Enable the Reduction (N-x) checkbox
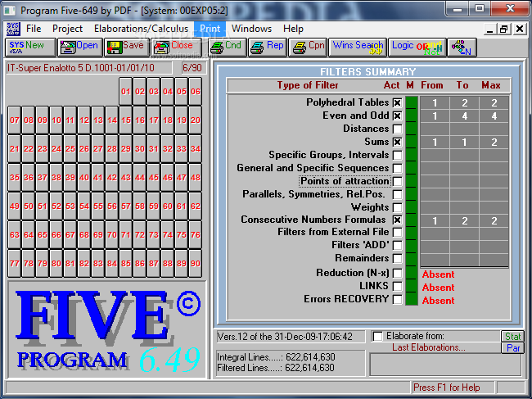This screenshot has height=399, width=532. point(397,273)
